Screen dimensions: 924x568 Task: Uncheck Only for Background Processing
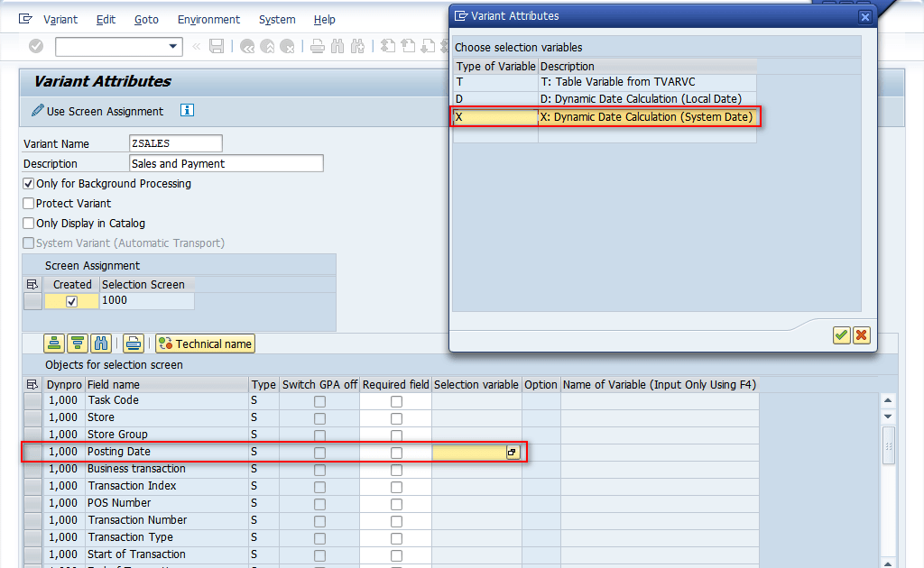coord(29,184)
